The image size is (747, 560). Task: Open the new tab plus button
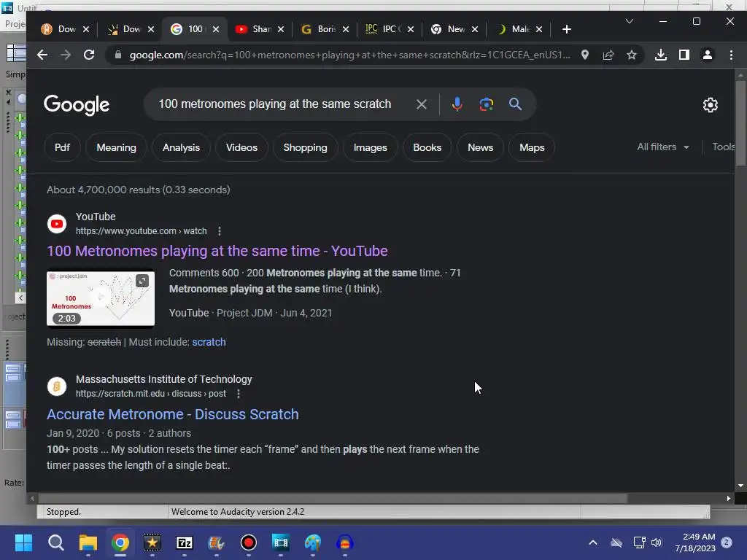pyautogui.click(x=566, y=29)
